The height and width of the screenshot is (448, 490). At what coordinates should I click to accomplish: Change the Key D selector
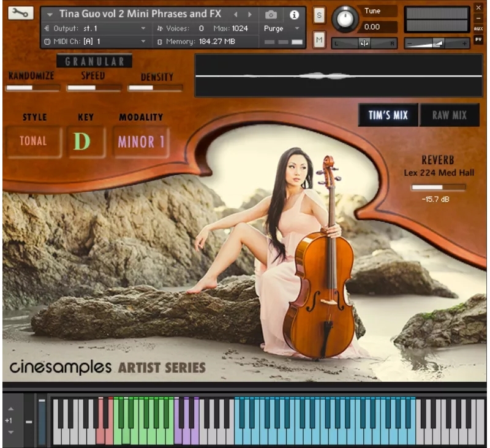[x=86, y=142]
